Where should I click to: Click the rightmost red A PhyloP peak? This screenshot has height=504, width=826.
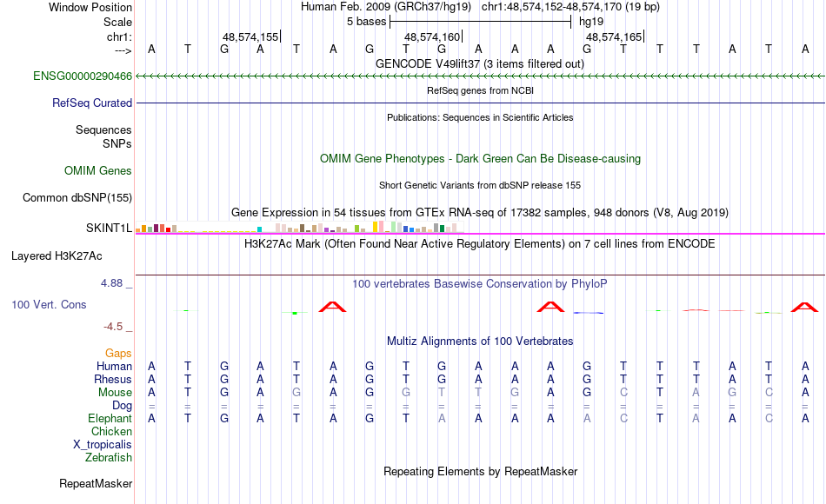(804, 307)
